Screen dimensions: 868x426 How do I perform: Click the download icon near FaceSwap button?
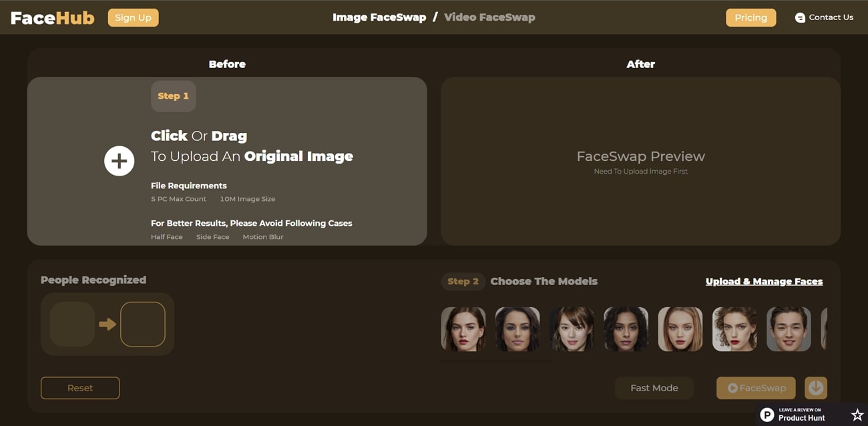(816, 388)
